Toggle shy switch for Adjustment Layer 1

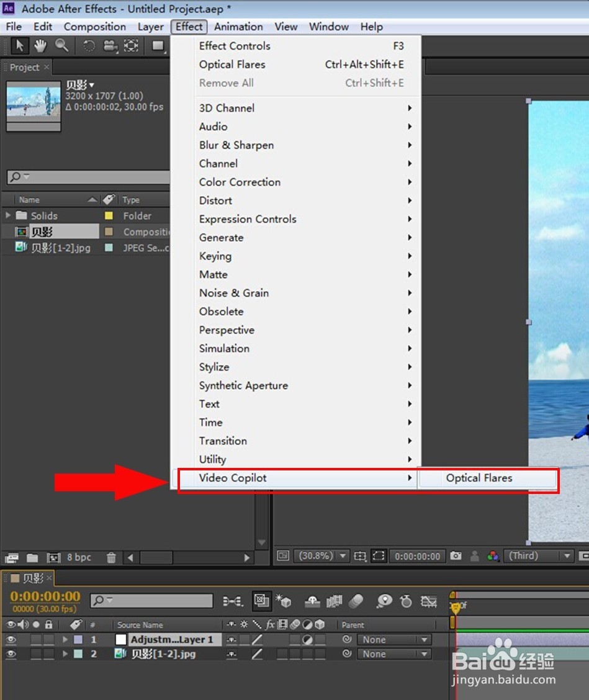tap(232, 640)
